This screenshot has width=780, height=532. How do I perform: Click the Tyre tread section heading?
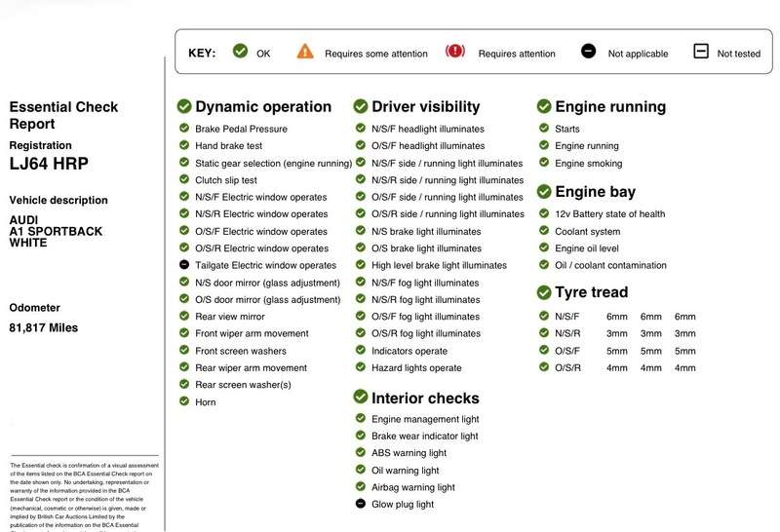point(591,292)
